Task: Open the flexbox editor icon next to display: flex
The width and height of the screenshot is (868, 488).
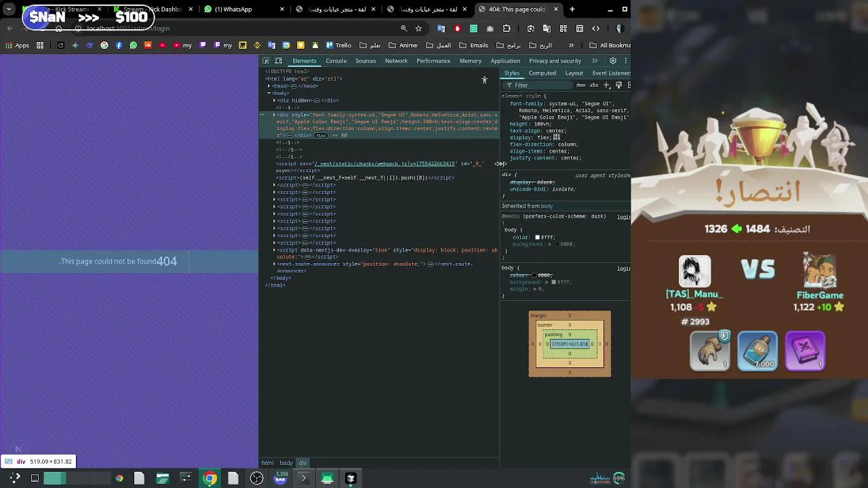Action: [557, 138]
